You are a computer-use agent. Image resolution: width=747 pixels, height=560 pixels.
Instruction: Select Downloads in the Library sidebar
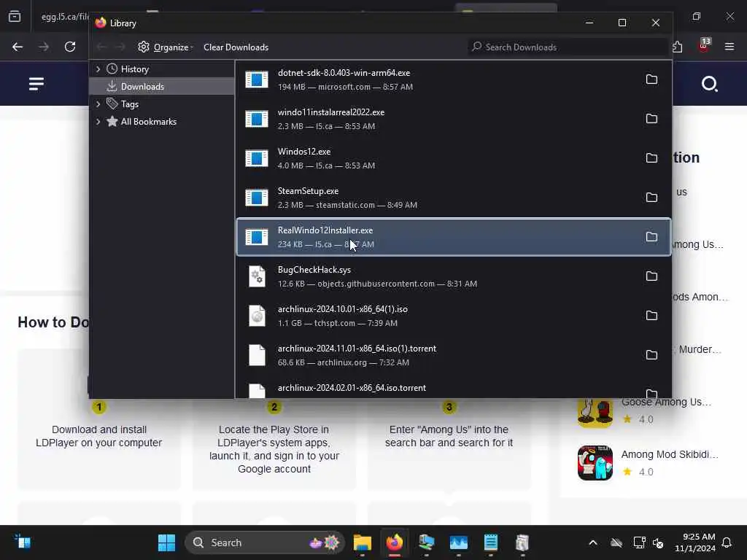[x=162, y=86]
